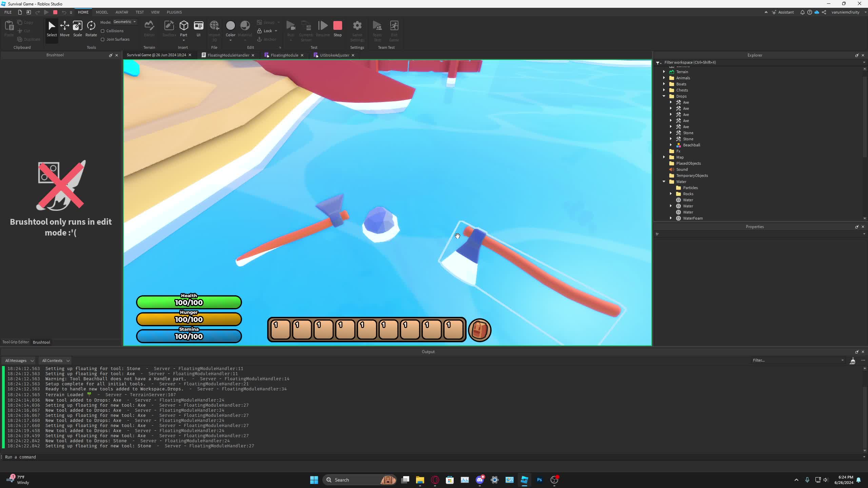Open the FloatingModule script tab
The image size is (868, 488).
coord(284,55)
